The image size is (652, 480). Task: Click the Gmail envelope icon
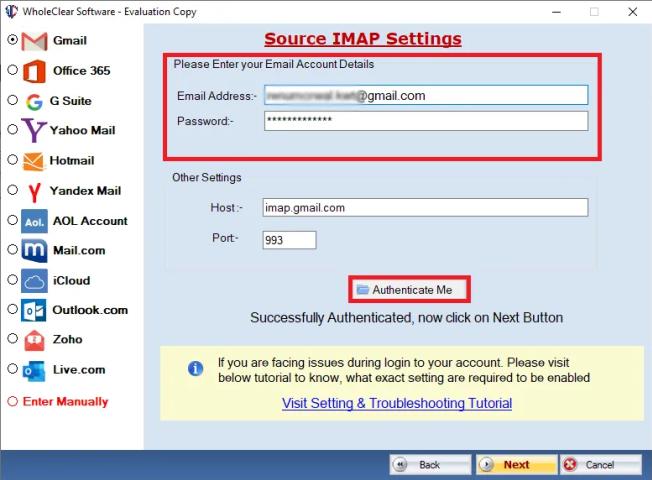coord(34,41)
